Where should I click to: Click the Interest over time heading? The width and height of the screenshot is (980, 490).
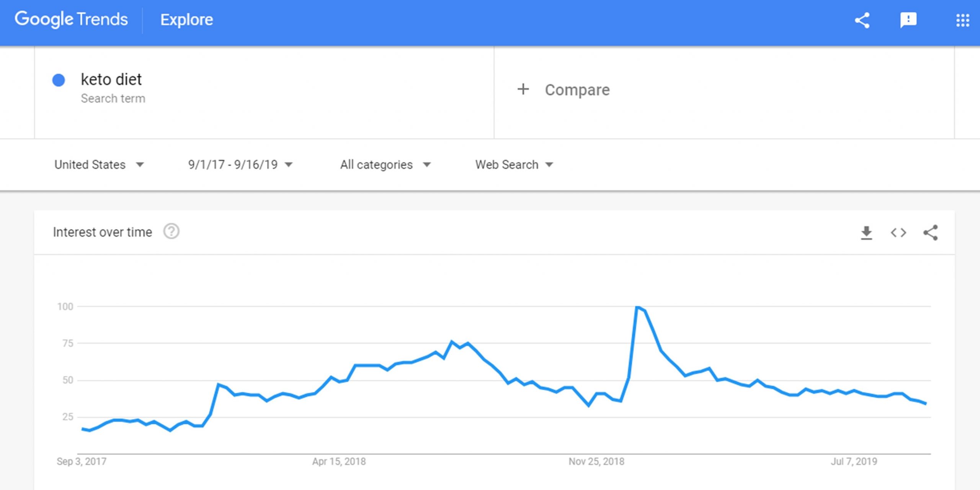point(102,232)
